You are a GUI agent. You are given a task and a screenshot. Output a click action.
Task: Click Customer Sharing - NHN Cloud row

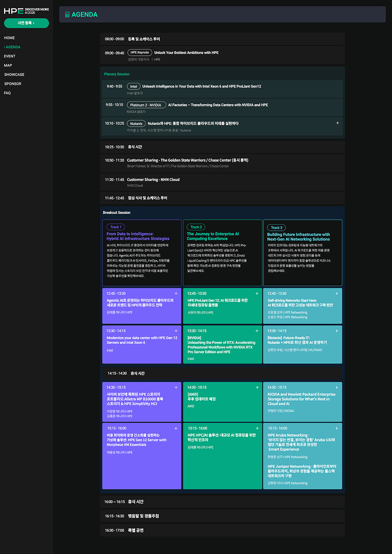[x=223, y=182]
